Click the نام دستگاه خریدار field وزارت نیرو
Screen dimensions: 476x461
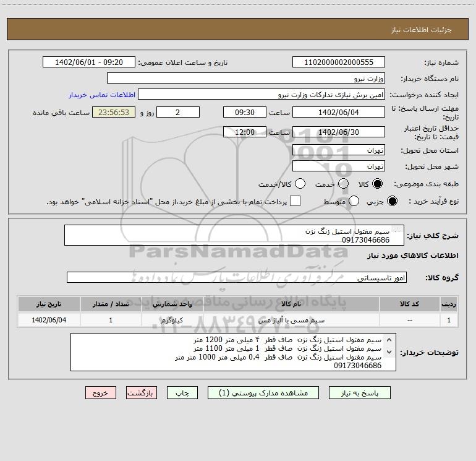246,78
